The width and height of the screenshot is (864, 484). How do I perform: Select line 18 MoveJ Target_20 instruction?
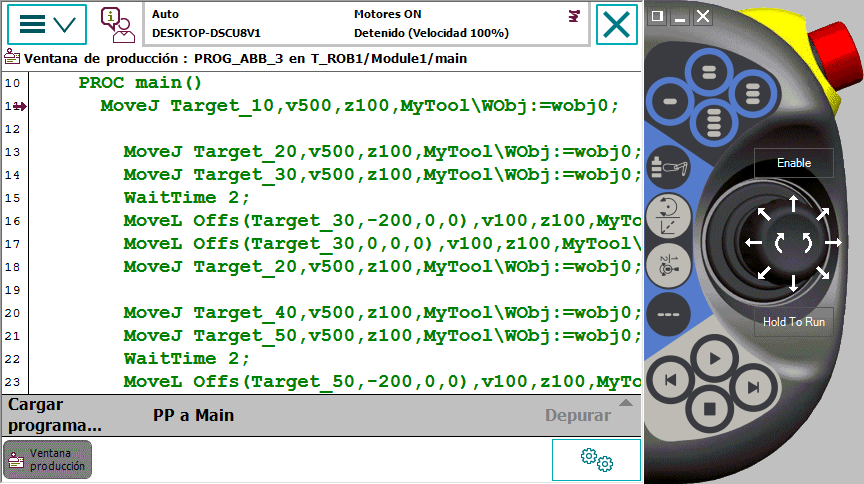click(382, 267)
